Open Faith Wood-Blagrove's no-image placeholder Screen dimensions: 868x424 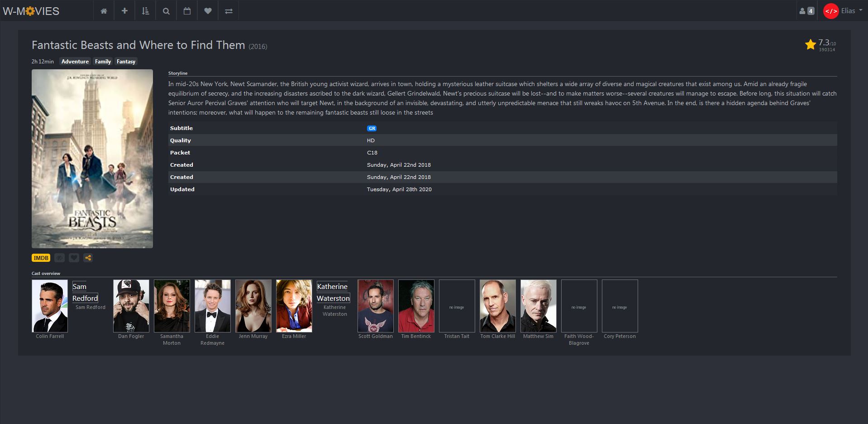tap(579, 306)
